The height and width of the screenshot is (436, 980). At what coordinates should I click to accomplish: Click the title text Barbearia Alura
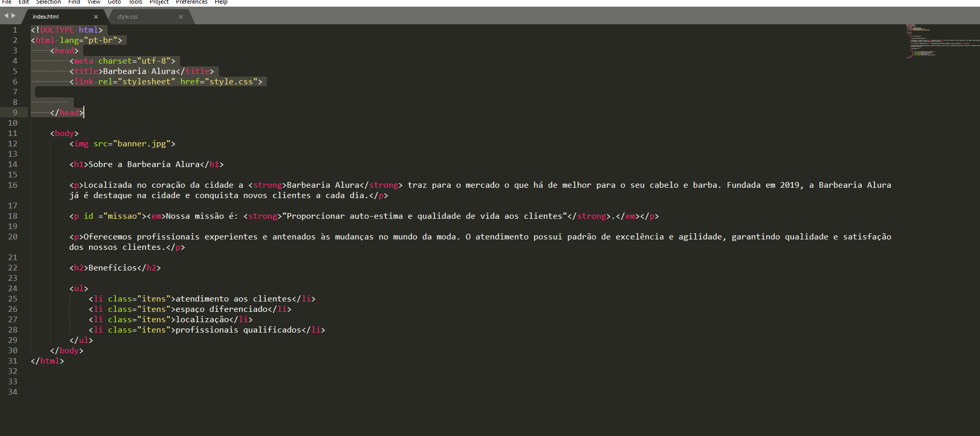tap(139, 71)
